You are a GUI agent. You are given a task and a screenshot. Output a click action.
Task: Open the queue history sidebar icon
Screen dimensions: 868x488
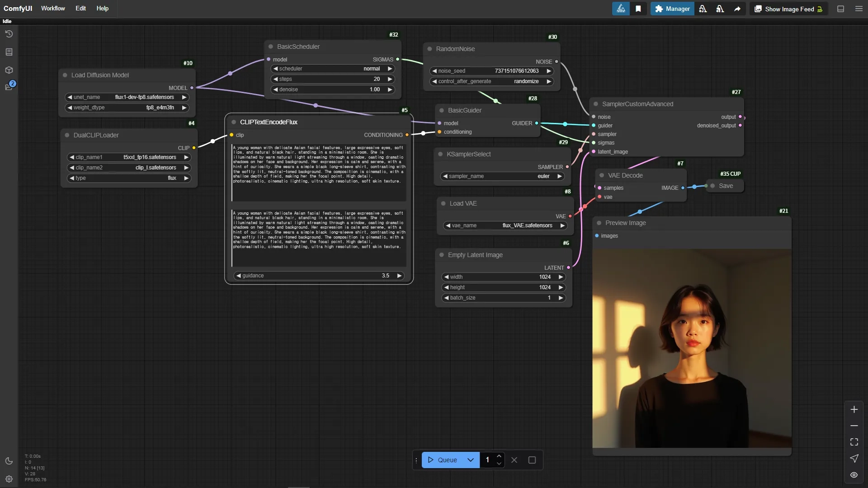coord(9,34)
